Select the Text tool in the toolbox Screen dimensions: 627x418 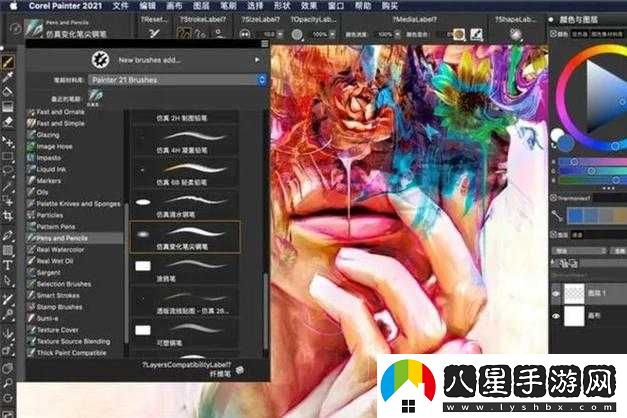coord(8,265)
